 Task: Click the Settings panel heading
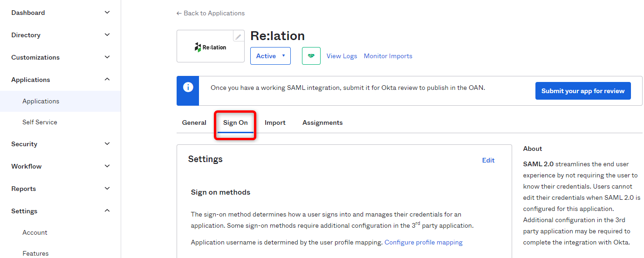pyautogui.click(x=206, y=159)
